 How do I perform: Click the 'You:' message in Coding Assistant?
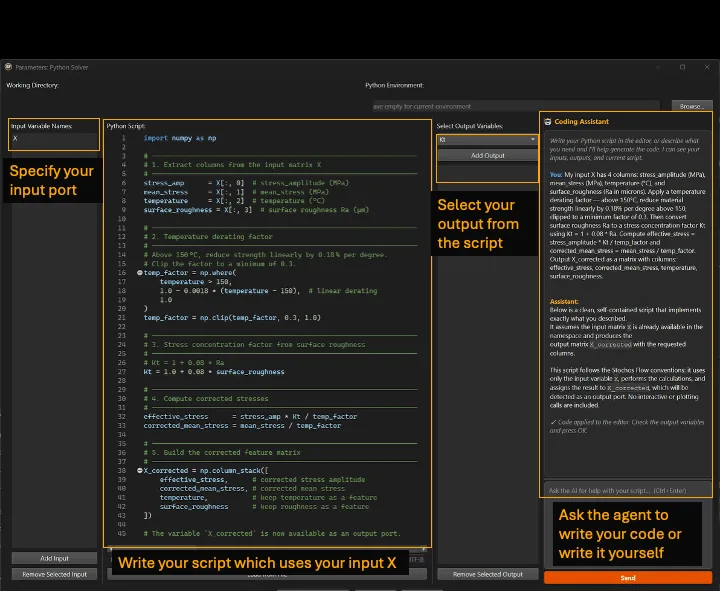point(627,225)
